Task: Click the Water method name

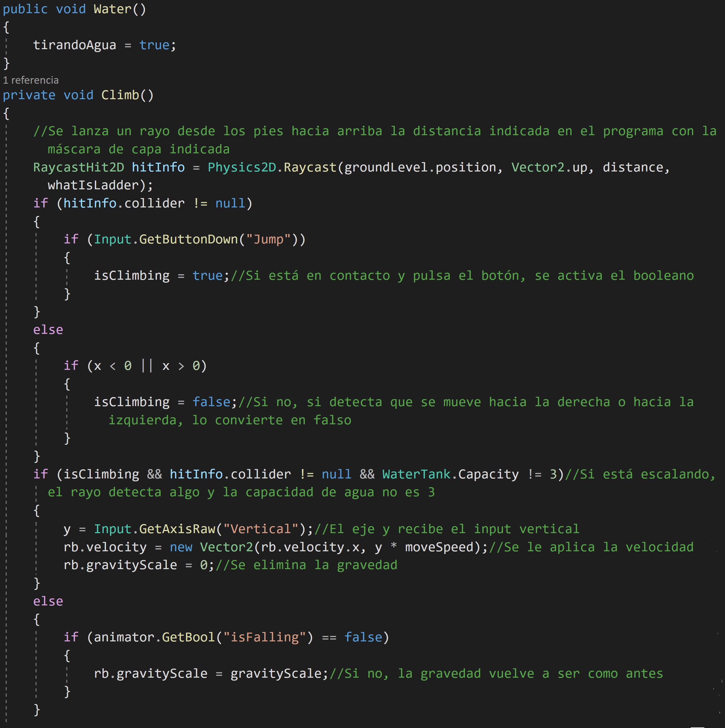Action: [x=112, y=9]
